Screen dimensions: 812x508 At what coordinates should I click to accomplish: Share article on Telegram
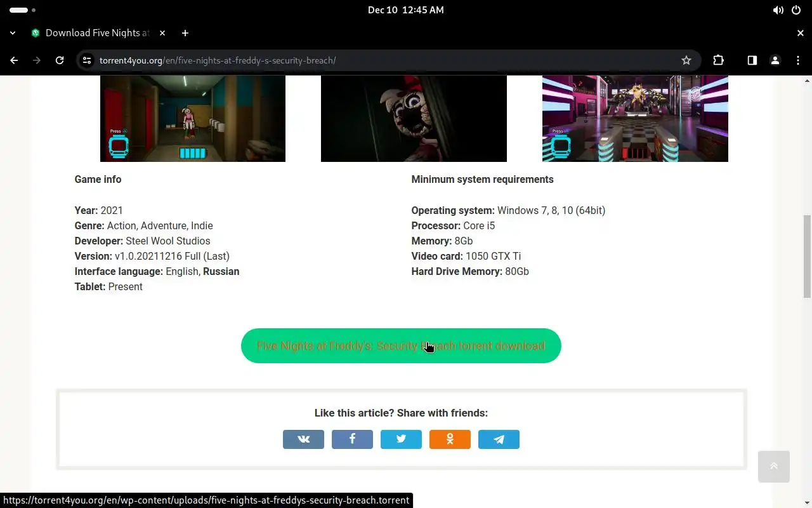pyautogui.click(x=499, y=439)
